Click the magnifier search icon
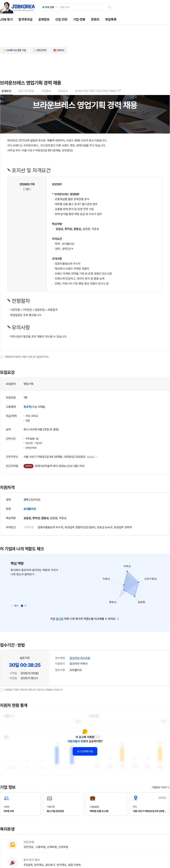The image size is (170, 868). pyautogui.click(x=109, y=7)
